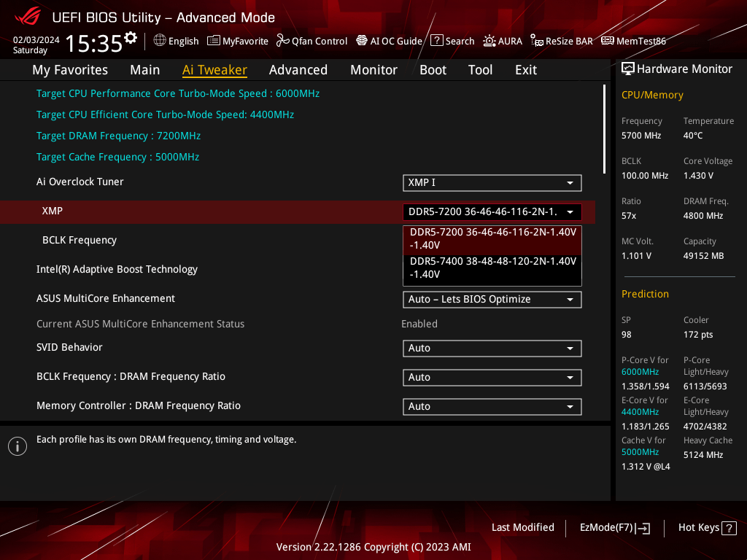Open Ai Overclock Tuner dropdown
This screenshot has height=560, width=747.
pos(492,183)
